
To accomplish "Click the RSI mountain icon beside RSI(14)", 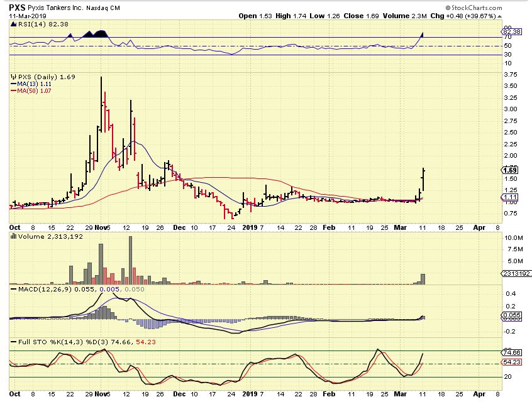I will click(14, 24).
